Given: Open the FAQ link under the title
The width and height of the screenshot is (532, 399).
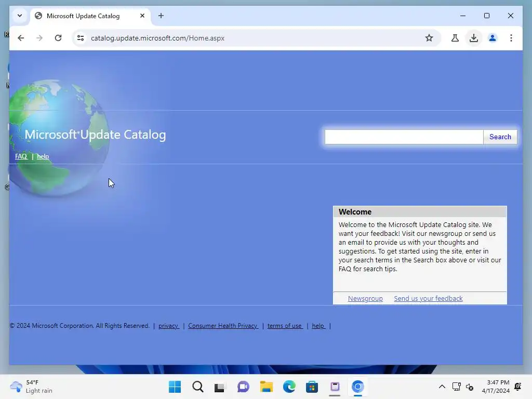Looking at the screenshot, I should click(21, 156).
